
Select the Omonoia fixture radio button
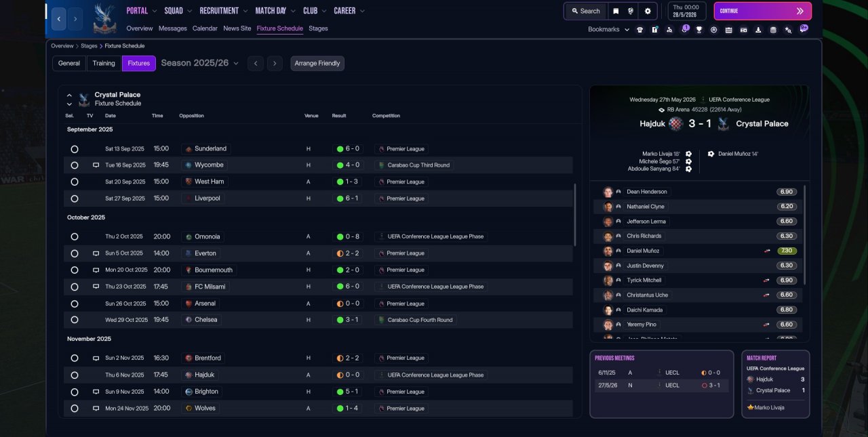click(75, 237)
